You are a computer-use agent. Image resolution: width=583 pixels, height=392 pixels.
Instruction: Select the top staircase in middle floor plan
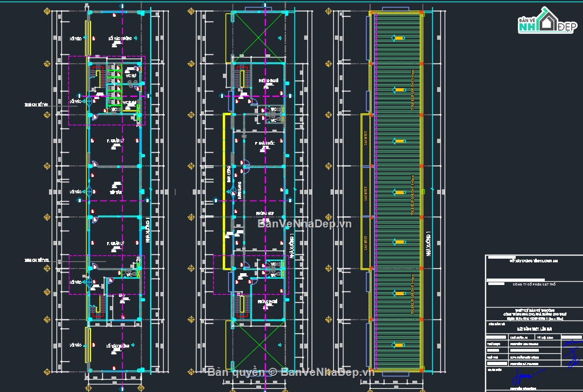[x=241, y=77]
